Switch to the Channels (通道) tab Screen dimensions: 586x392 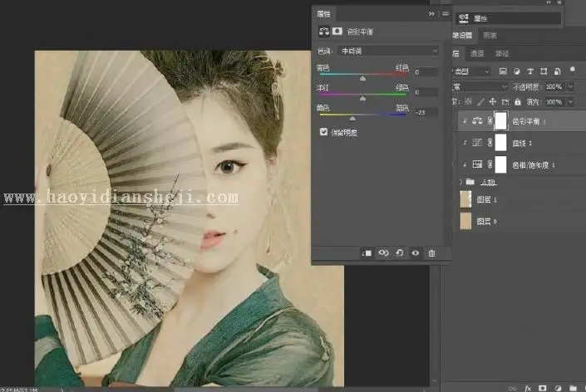[477, 53]
